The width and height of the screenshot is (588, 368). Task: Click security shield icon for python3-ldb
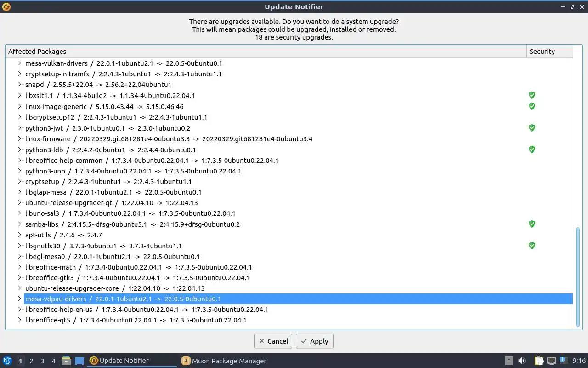(532, 149)
